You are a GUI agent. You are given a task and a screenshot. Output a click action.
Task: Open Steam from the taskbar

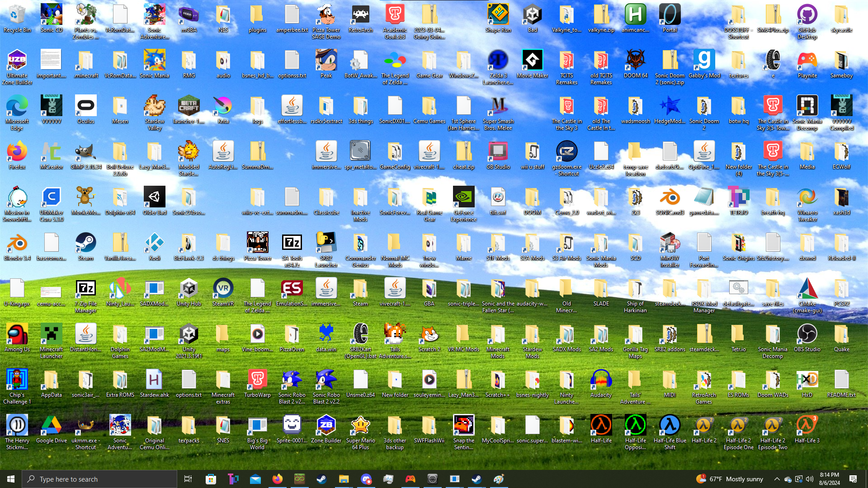pos(321,479)
